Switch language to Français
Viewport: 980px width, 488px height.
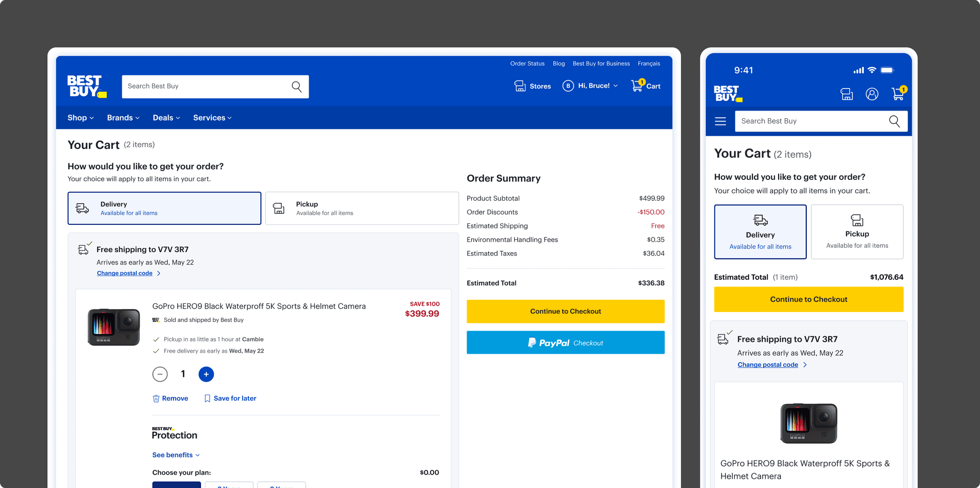(x=649, y=64)
